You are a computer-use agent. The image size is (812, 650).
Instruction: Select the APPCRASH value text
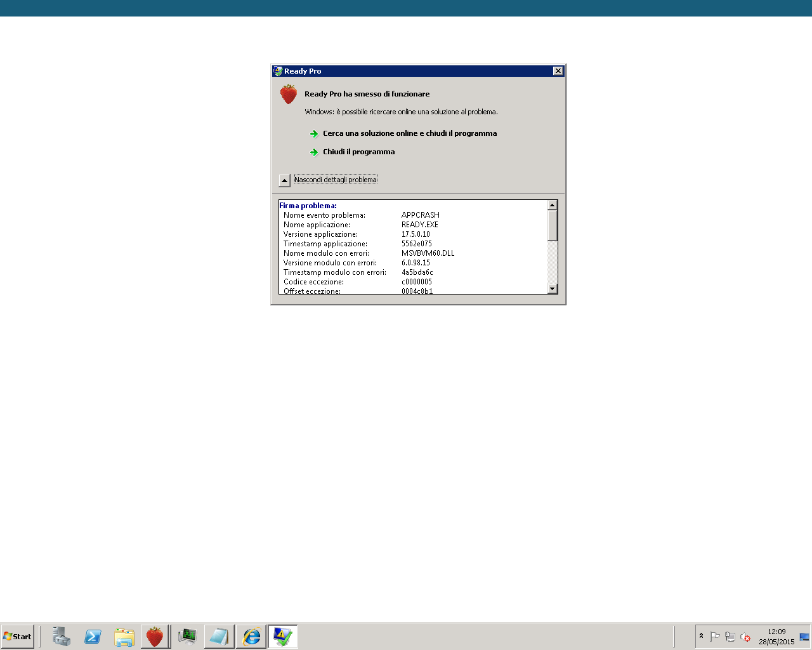pos(421,215)
